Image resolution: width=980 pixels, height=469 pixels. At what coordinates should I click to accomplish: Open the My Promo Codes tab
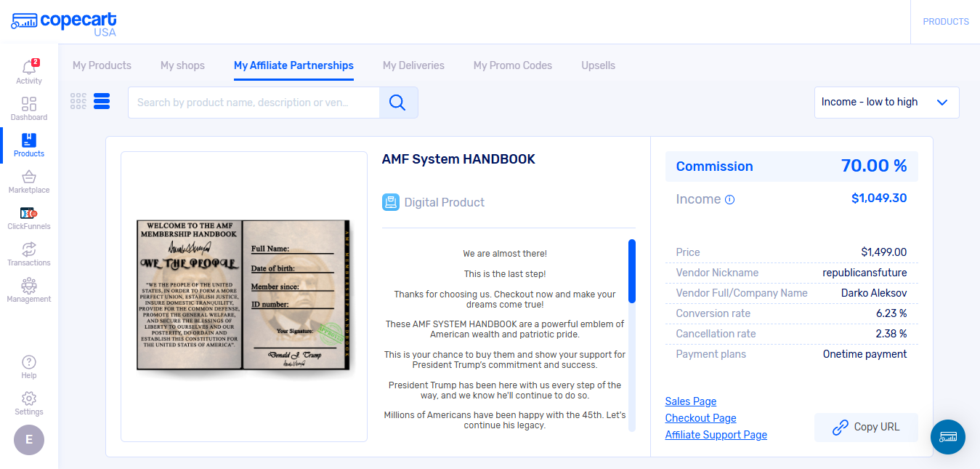[513, 65]
